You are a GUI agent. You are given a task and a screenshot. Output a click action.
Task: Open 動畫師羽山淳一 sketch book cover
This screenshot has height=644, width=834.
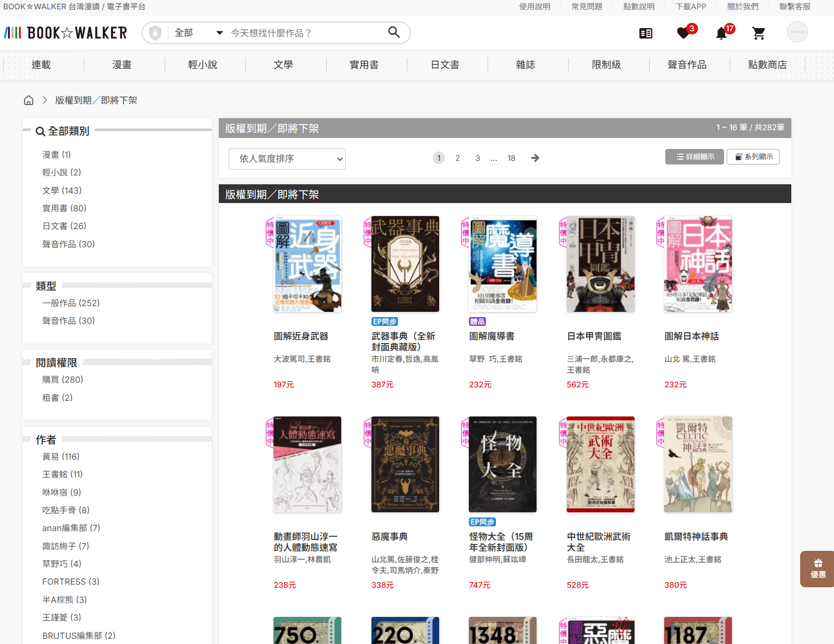(307, 464)
